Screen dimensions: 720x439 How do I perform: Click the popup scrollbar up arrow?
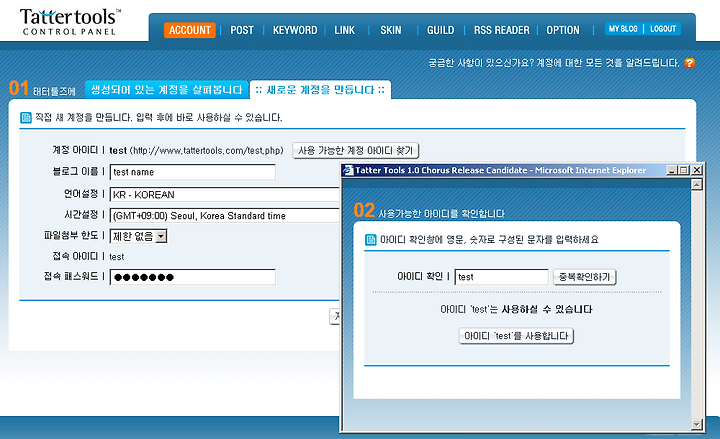(697, 185)
